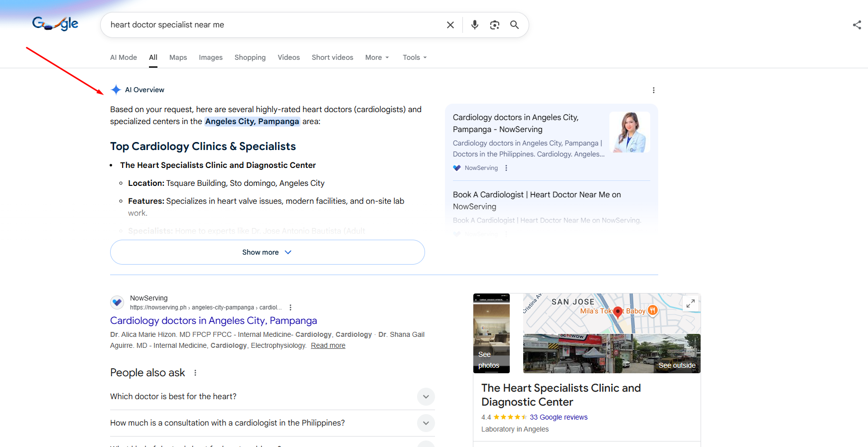Switch to the Images tab

tap(211, 57)
